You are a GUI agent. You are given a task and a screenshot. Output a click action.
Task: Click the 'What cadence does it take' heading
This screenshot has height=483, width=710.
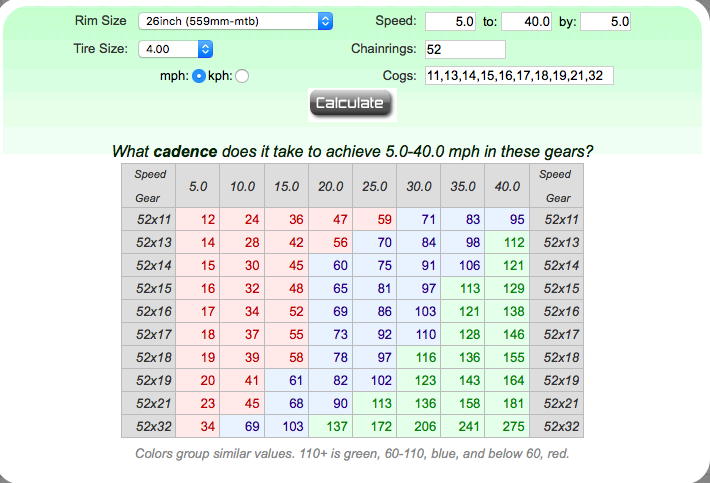coord(351,152)
